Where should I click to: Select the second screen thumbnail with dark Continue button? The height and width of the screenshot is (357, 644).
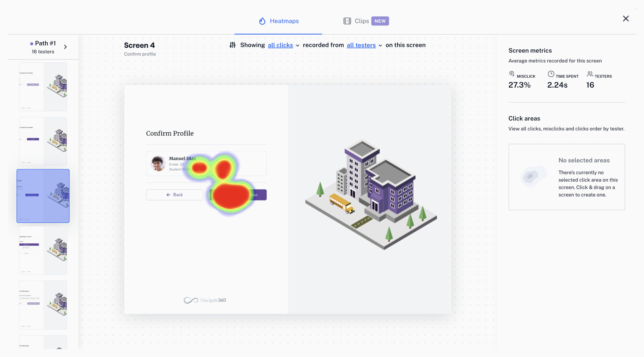(43, 141)
